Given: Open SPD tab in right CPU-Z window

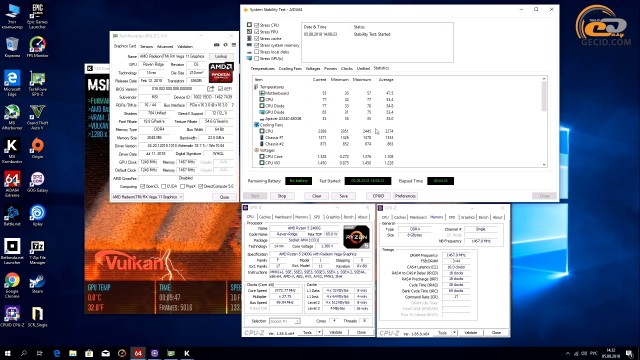Looking at the screenshot, I should 451,217.
